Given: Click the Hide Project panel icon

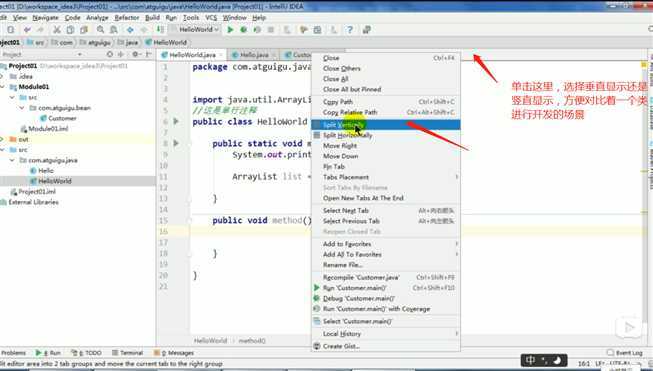Looking at the screenshot, I should pyautogui.click(x=148, y=54).
